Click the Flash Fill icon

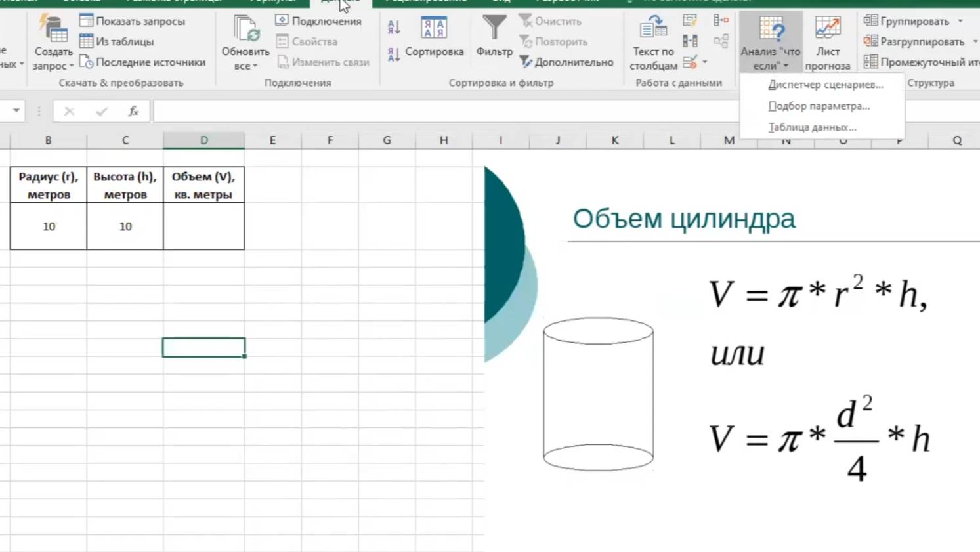(x=689, y=20)
